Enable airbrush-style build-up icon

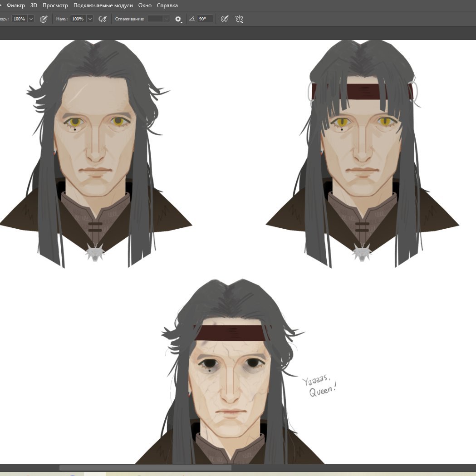tap(103, 19)
